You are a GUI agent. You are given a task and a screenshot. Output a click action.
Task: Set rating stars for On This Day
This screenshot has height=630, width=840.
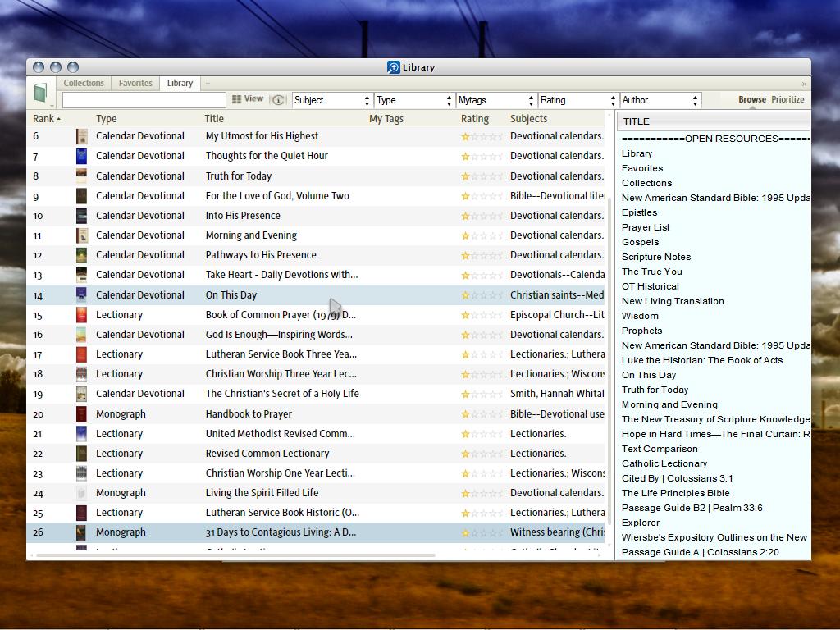pos(482,295)
